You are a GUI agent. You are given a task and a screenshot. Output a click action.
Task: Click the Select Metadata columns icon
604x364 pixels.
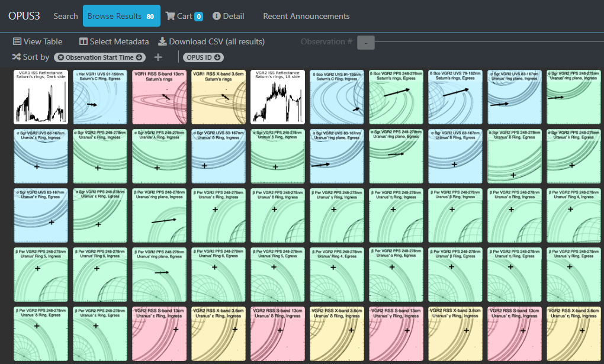[x=83, y=41]
